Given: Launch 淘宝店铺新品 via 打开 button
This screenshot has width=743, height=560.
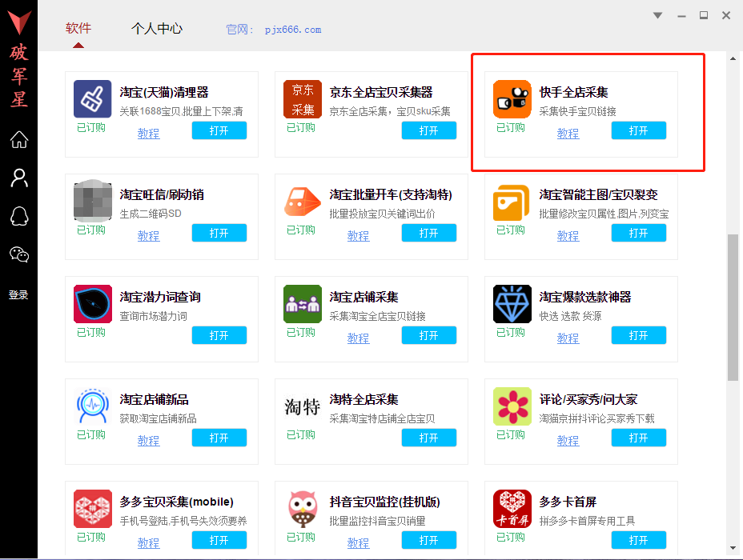Looking at the screenshot, I should pos(219,438).
